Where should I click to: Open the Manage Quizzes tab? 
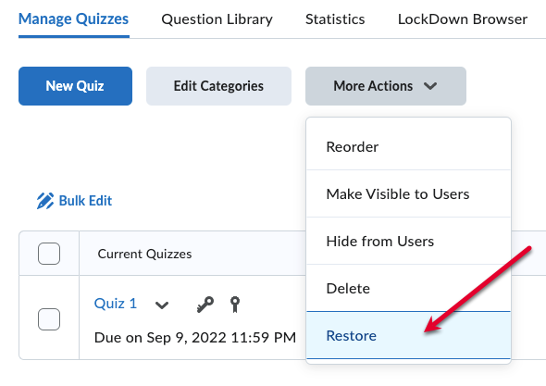73,19
